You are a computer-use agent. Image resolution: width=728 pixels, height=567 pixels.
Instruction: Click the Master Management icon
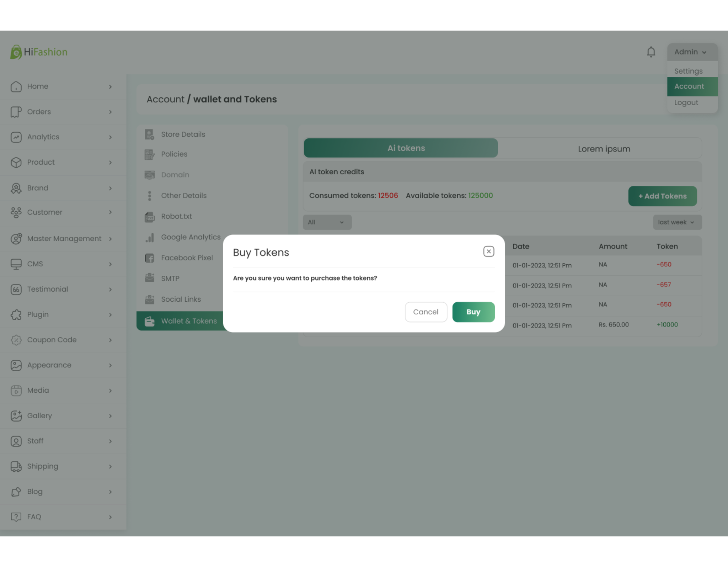16,239
